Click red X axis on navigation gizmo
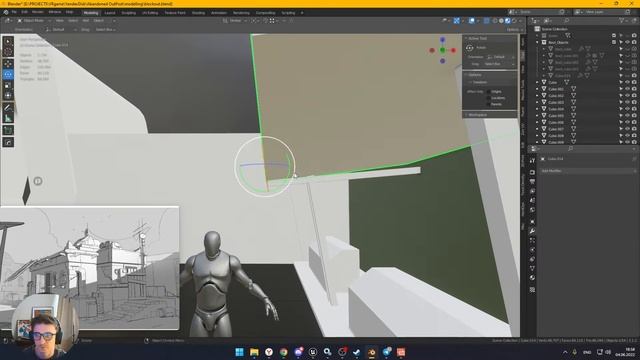640x360 pixels. [453, 50]
